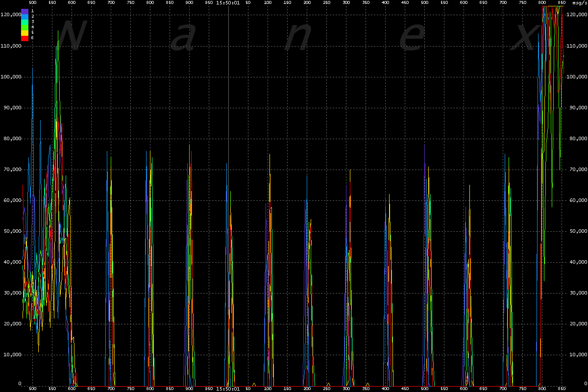Click the yellow triangle near the bottom 50 tick

point(254,384)
